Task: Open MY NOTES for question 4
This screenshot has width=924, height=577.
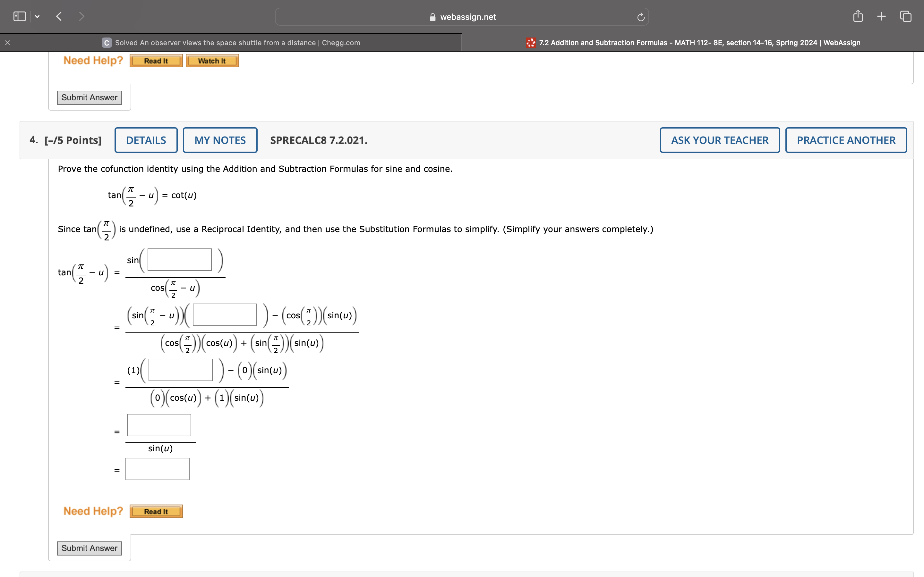Action: pyautogui.click(x=220, y=140)
